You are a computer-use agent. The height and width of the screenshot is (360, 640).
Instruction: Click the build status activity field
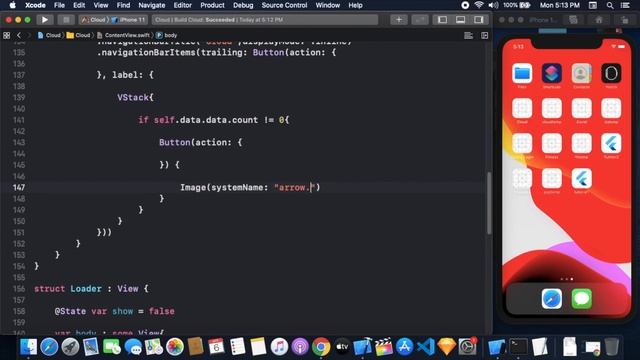[265, 20]
